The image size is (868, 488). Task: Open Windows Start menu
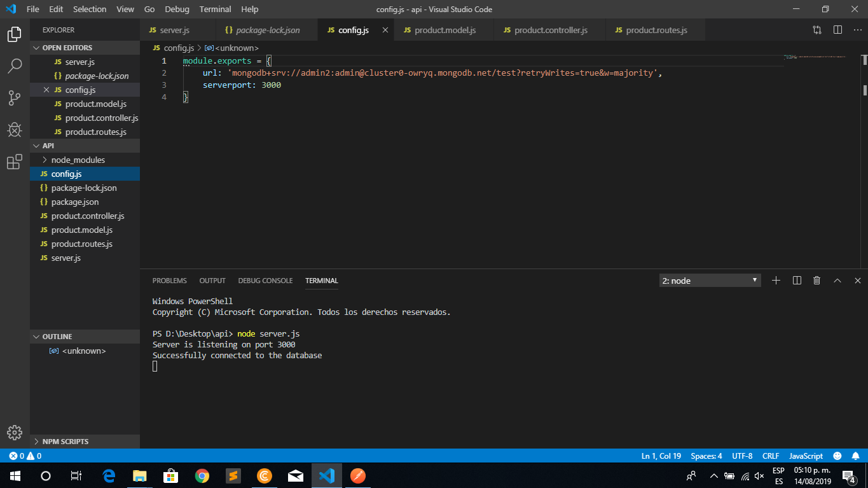point(15,475)
